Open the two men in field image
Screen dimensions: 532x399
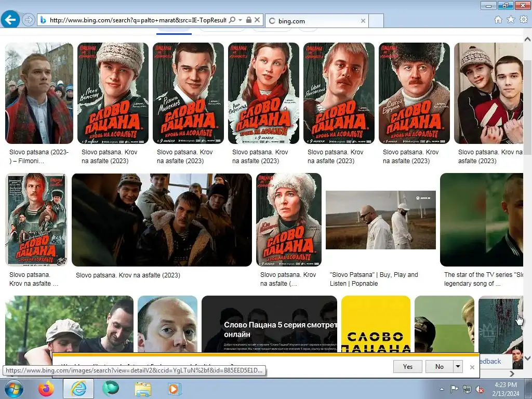tap(381, 220)
